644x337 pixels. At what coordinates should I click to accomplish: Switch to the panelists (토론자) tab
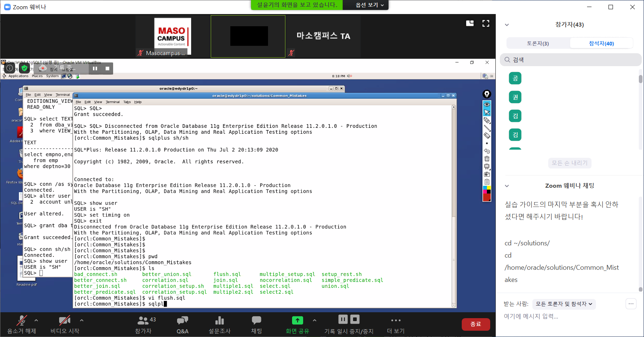click(x=538, y=43)
